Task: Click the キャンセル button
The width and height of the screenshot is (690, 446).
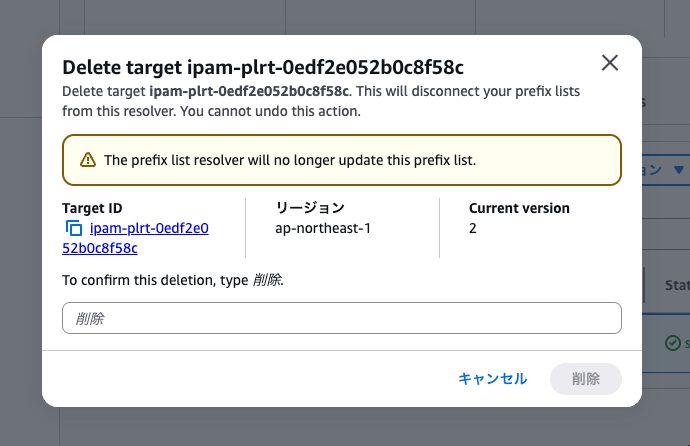Action: (492, 379)
